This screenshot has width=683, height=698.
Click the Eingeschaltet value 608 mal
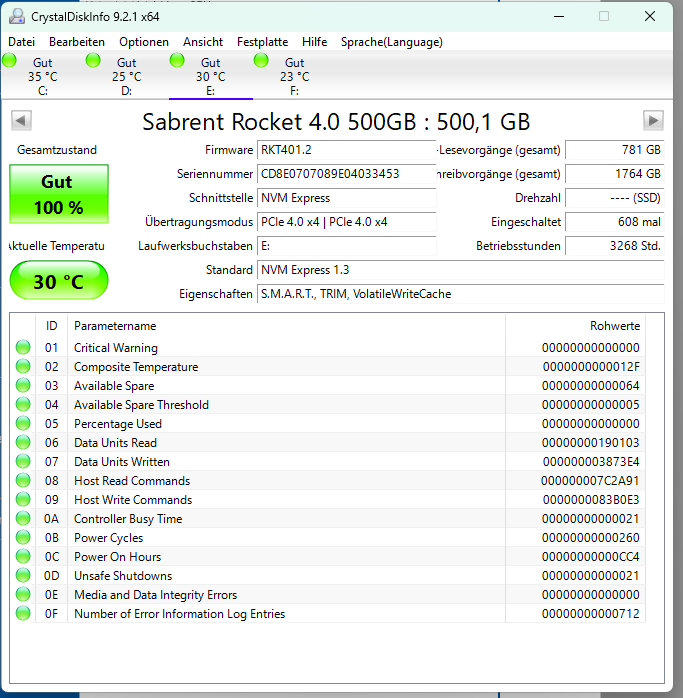coord(614,222)
